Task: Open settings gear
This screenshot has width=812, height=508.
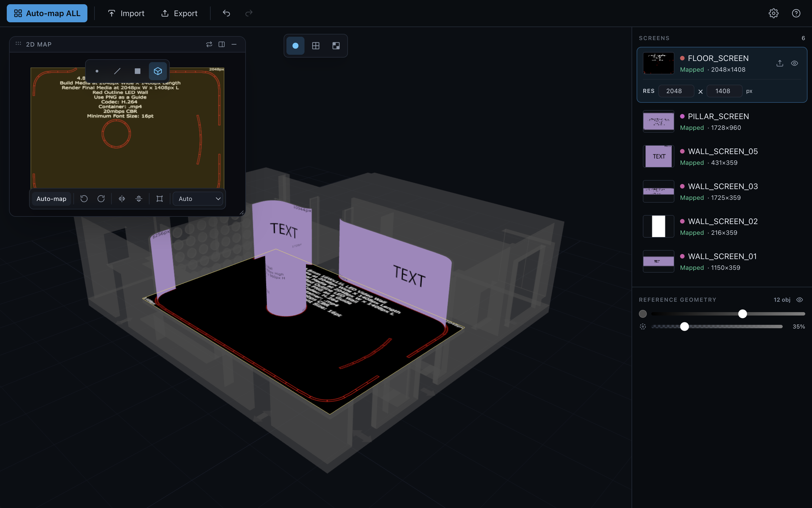Action: (773, 13)
